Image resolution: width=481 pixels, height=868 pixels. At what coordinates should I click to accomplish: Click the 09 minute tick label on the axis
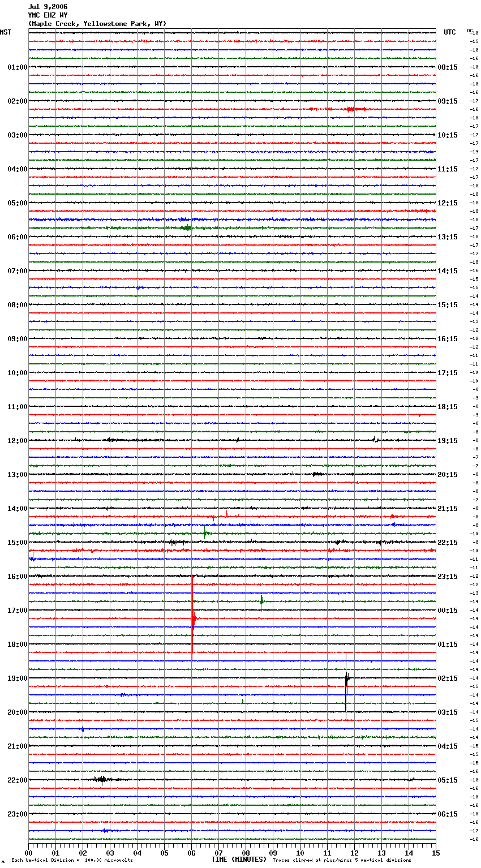pos(273,853)
